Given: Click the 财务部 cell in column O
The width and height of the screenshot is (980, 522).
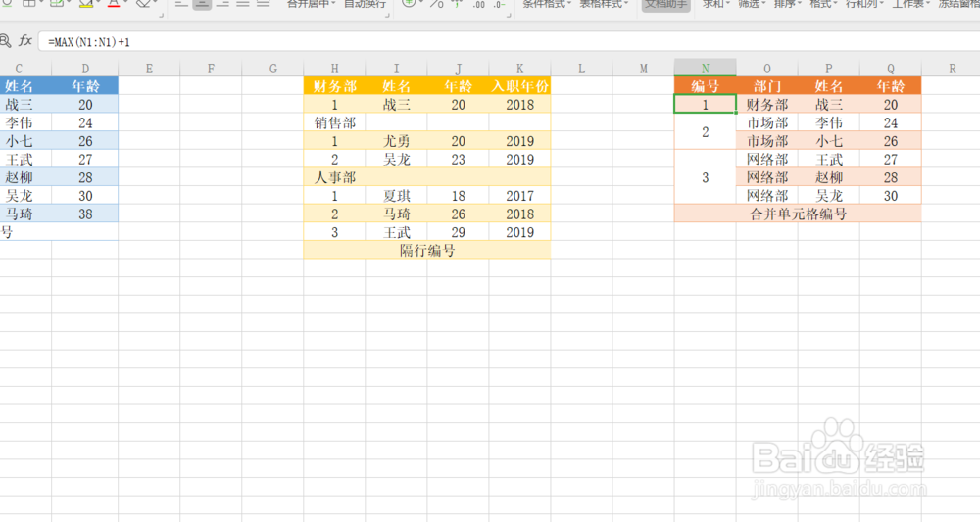Looking at the screenshot, I should (767, 104).
